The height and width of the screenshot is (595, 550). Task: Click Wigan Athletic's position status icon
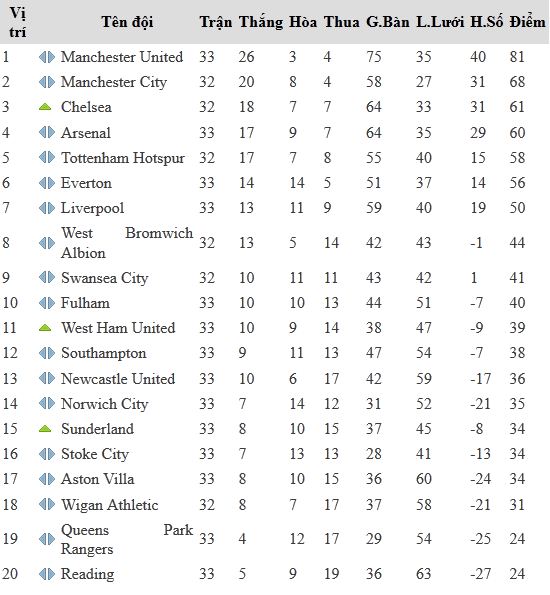coord(47,505)
